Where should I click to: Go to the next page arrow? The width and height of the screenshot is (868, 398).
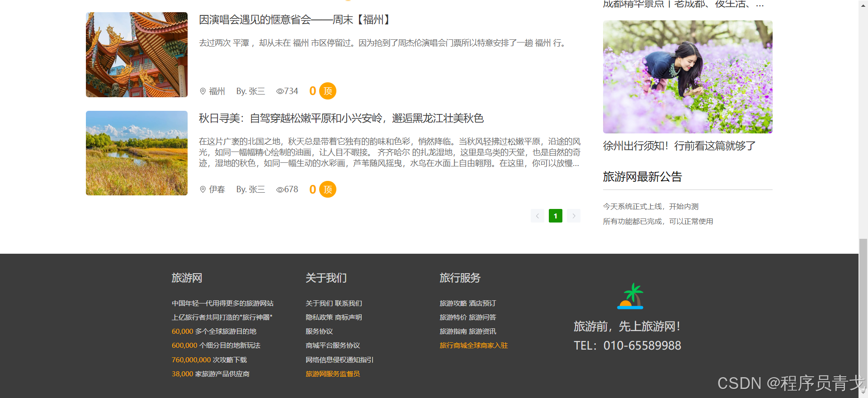[574, 216]
